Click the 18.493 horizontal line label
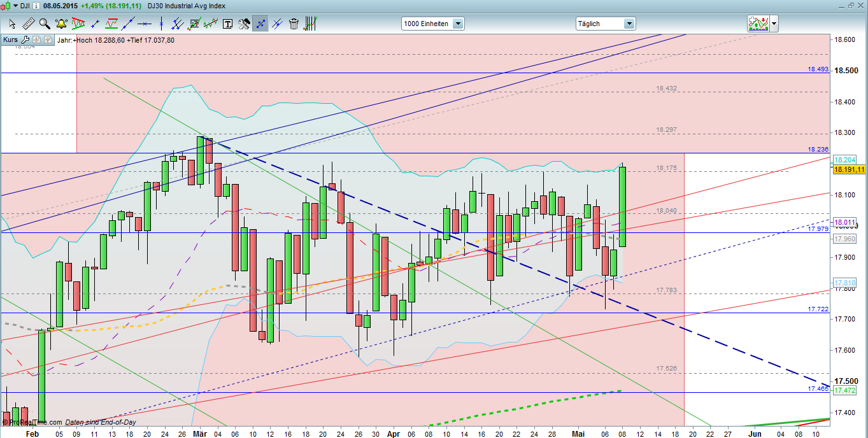This screenshot has height=438, width=868. pyautogui.click(x=818, y=69)
